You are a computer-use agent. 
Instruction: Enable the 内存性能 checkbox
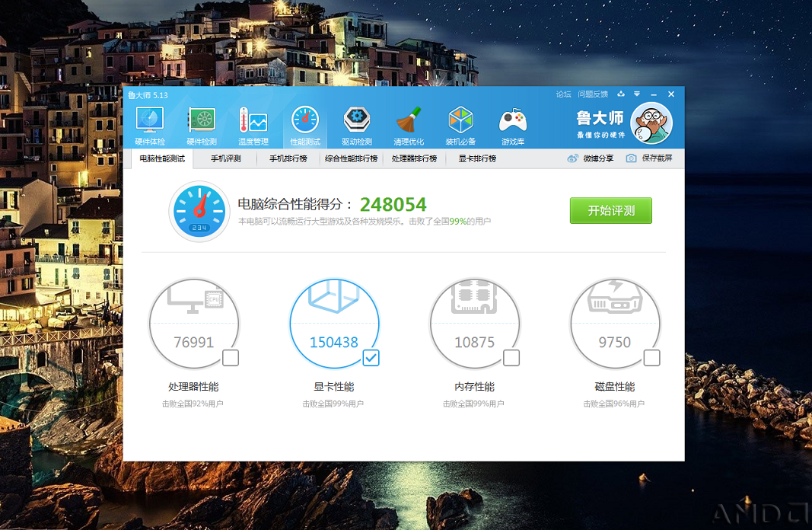pyautogui.click(x=511, y=358)
